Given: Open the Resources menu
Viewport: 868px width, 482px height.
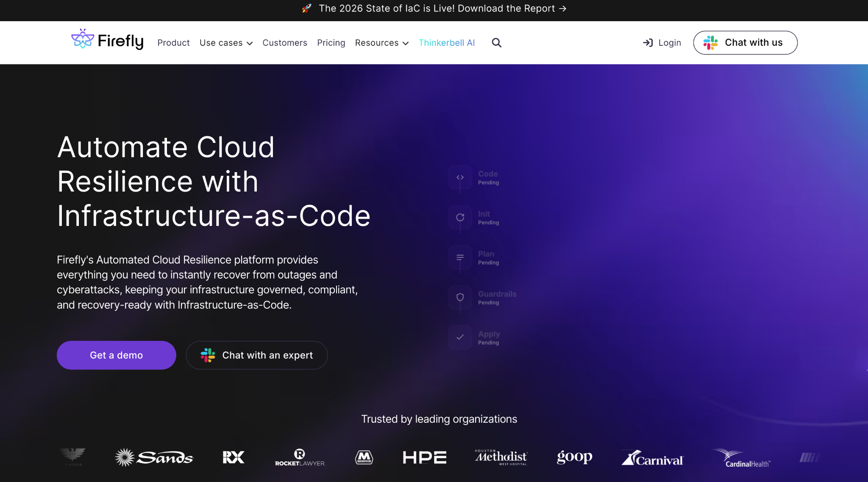Looking at the screenshot, I should [382, 43].
